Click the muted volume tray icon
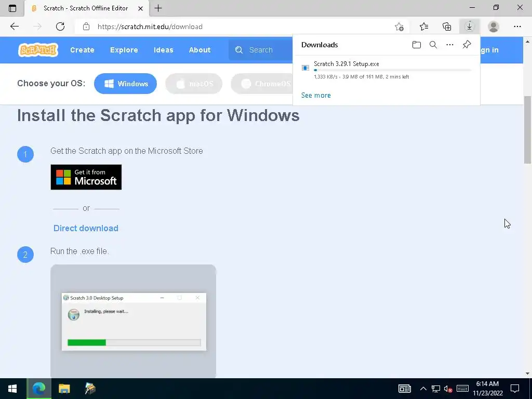532x399 pixels. tap(448, 389)
